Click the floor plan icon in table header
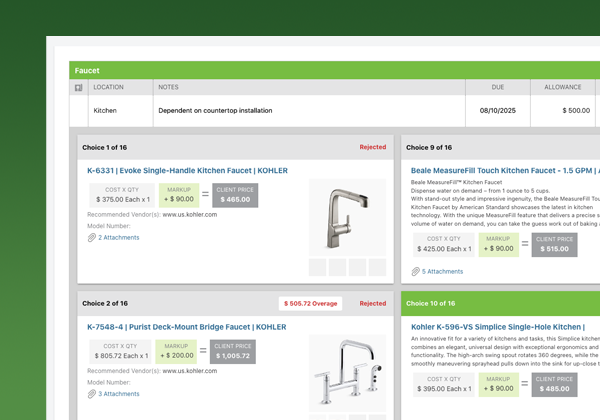The width and height of the screenshot is (600, 420). [x=78, y=88]
